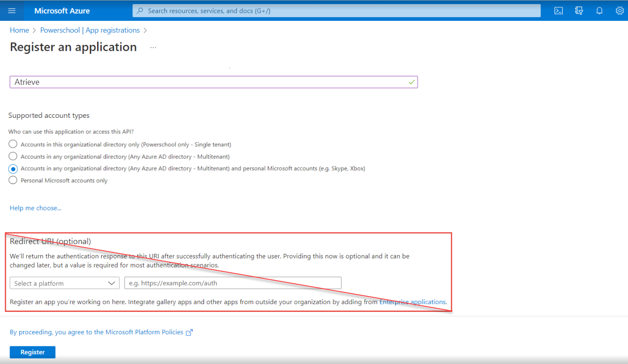Image resolution: width=628 pixels, height=364 pixels.
Task: Open the portal settings gear
Action: [x=619, y=11]
